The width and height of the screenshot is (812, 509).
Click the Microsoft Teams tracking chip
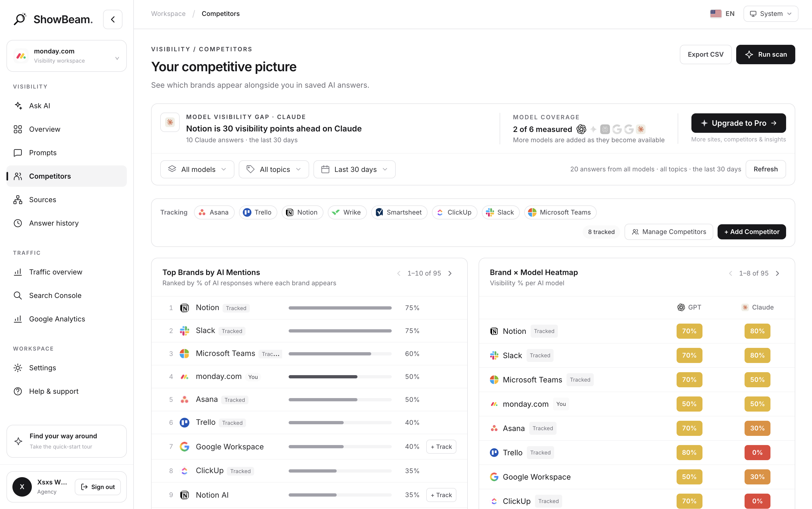[x=560, y=212]
